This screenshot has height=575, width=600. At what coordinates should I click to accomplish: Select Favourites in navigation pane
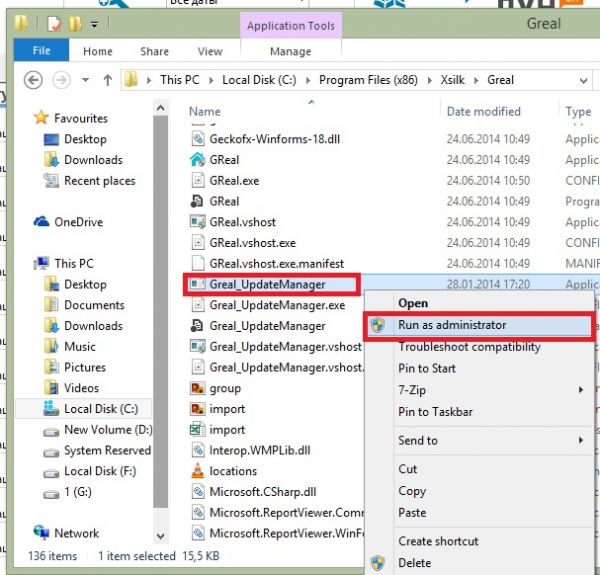click(81, 118)
